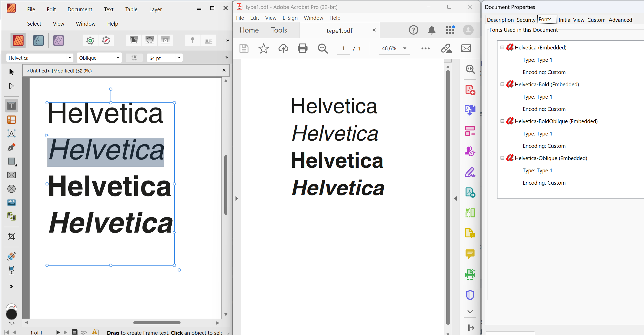Click the page number field in Acrobat

[343, 48]
